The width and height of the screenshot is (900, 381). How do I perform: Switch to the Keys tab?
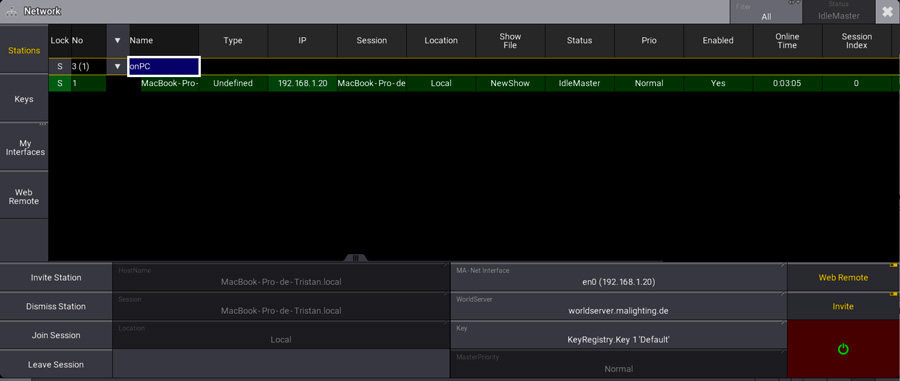[24, 99]
